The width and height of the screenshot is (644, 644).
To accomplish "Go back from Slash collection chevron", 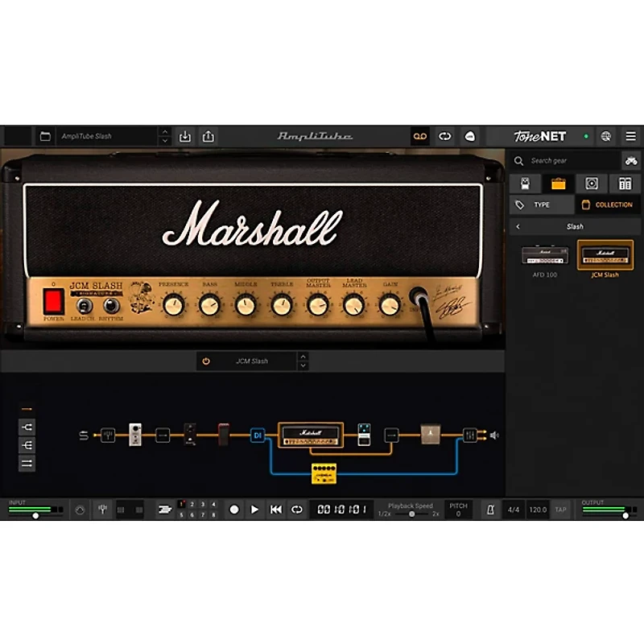I will [518, 227].
